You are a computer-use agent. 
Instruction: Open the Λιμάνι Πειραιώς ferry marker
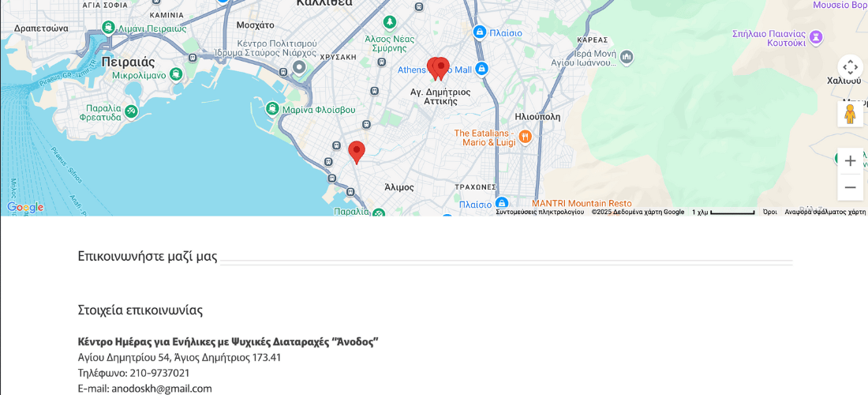[109, 27]
